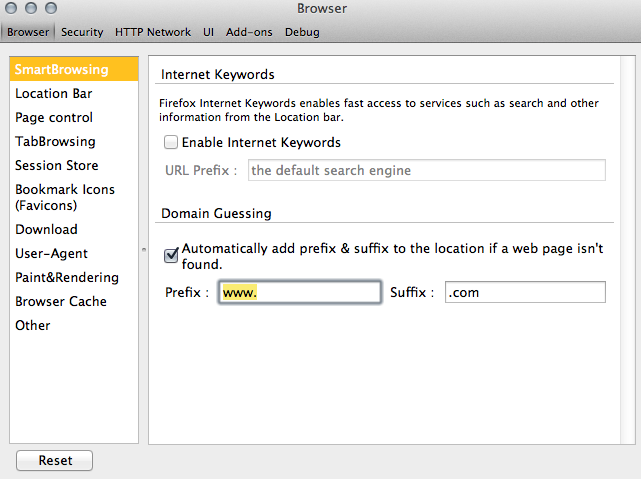Focus the Prefix field containing www.

coord(300,292)
